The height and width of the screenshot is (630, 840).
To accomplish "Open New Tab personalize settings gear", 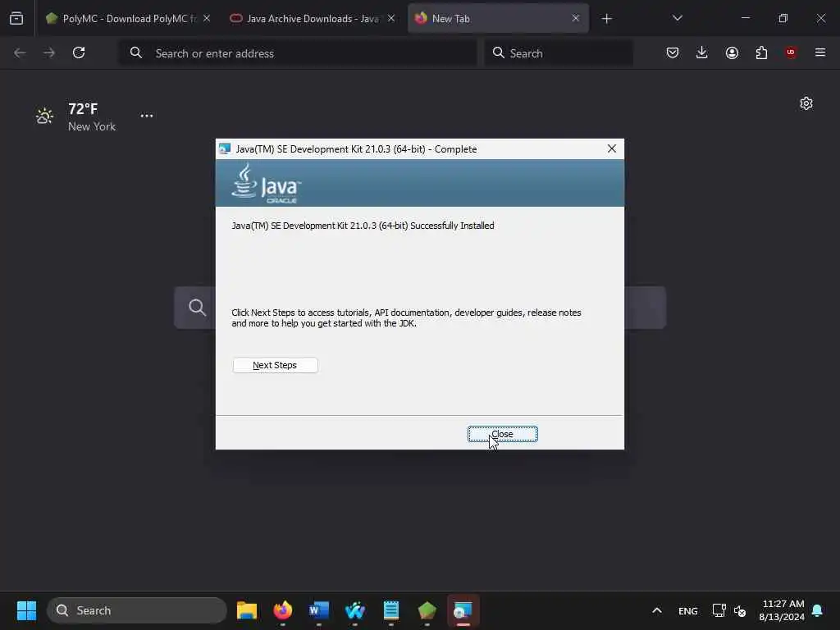I will 806,103.
